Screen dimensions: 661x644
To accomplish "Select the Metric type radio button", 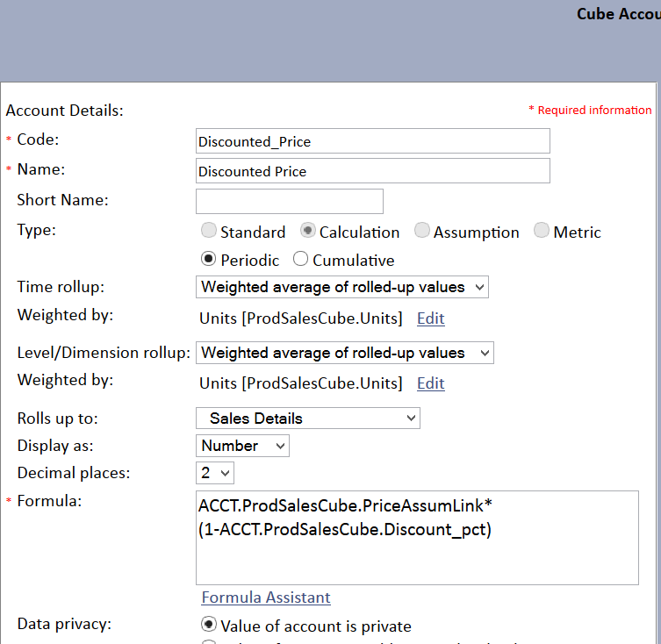I will click(542, 231).
